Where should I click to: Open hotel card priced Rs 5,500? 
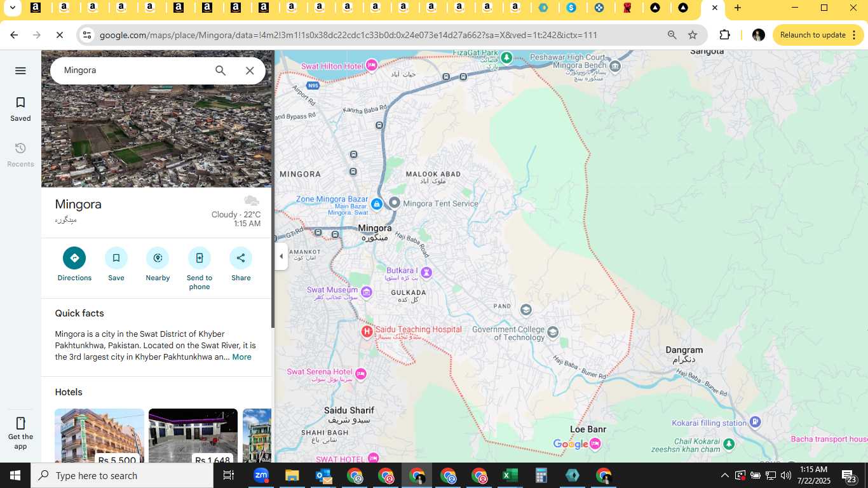pyautogui.click(x=99, y=436)
